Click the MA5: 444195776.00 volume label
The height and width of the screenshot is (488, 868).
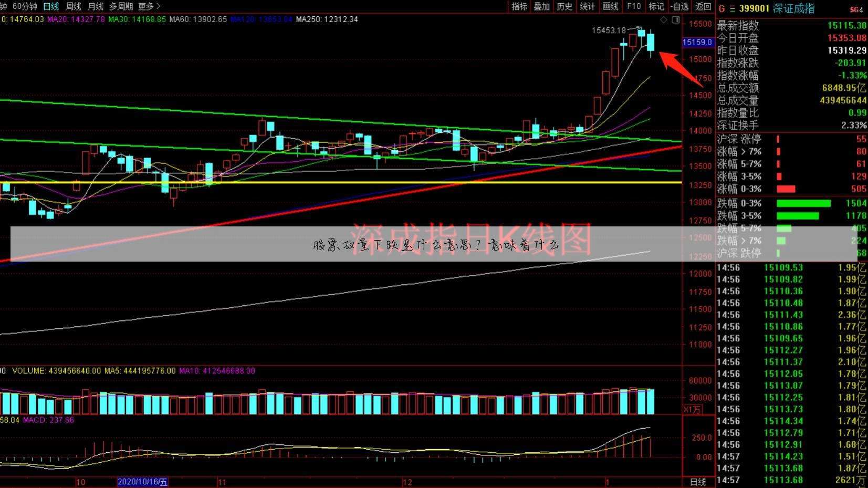[140, 371]
